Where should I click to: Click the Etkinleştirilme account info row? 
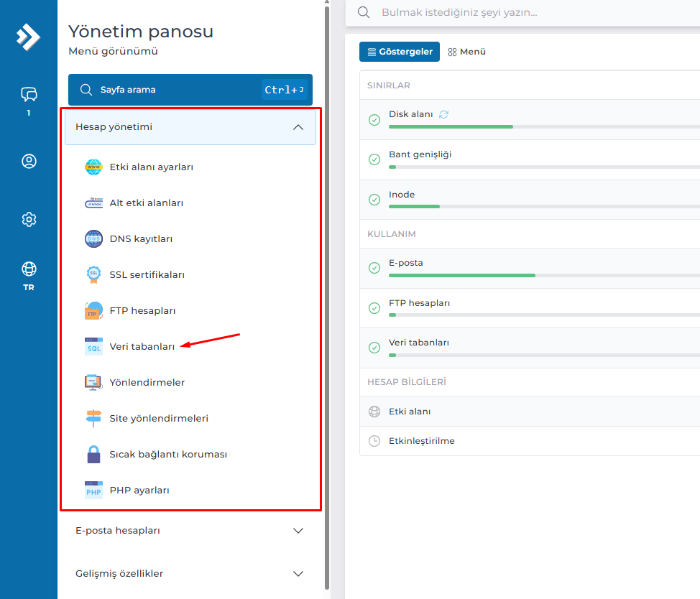pyautogui.click(x=530, y=441)
